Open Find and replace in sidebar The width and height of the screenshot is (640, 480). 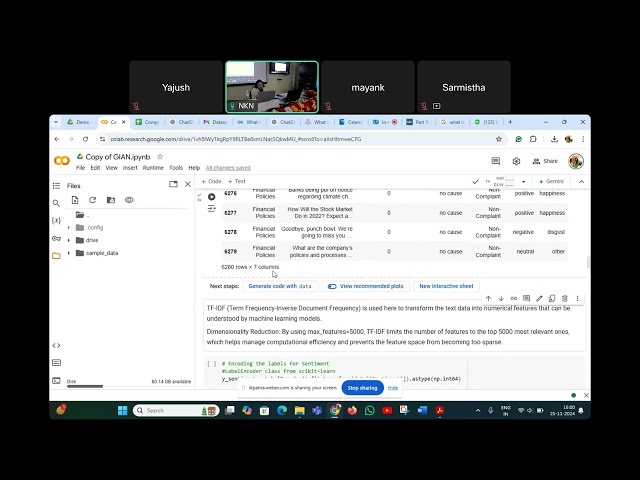coord(56,203)
